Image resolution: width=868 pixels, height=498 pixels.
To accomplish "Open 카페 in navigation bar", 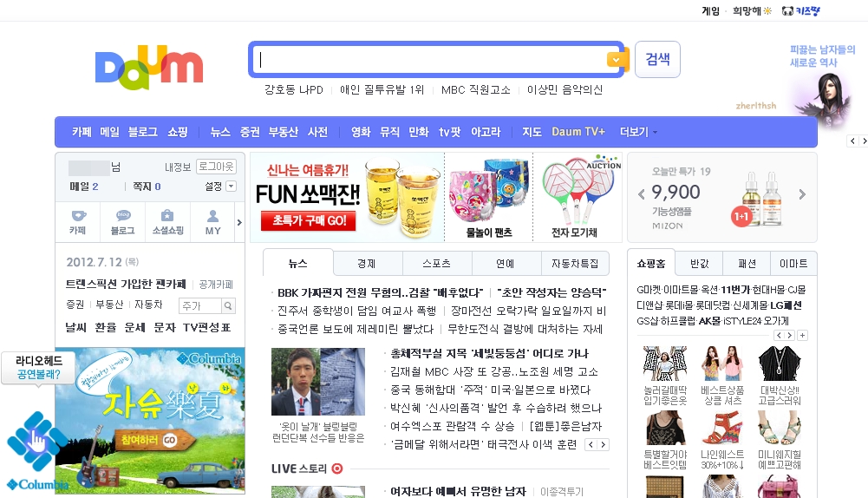I will pyautogui.click(x=82, y=132).
